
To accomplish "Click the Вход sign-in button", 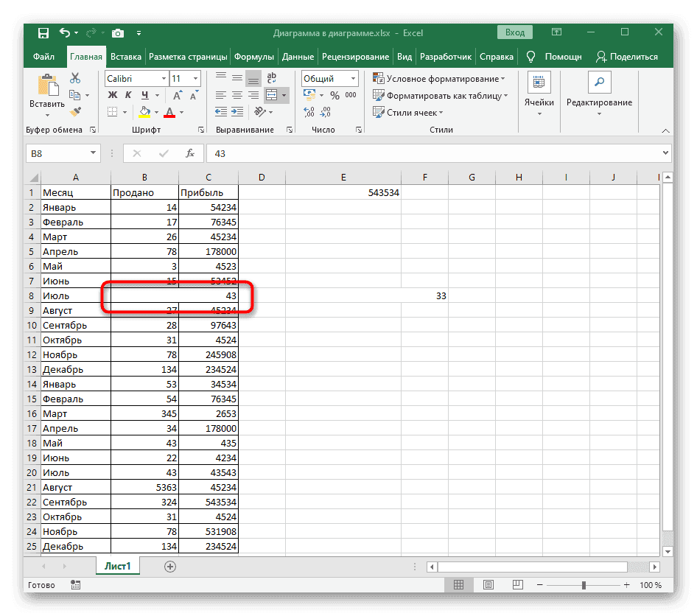I will point(515,32).
